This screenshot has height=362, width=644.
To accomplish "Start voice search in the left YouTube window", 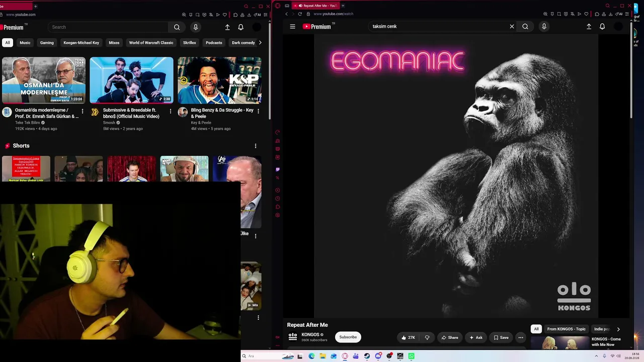I will point(196,27).
